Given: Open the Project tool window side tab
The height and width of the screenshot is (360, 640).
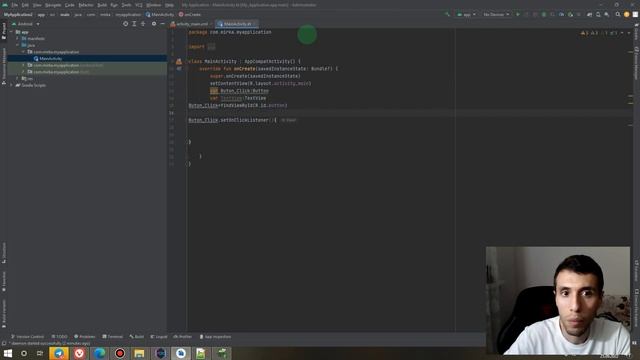Looking at the screenshot, I should click(x=4, y=31).
